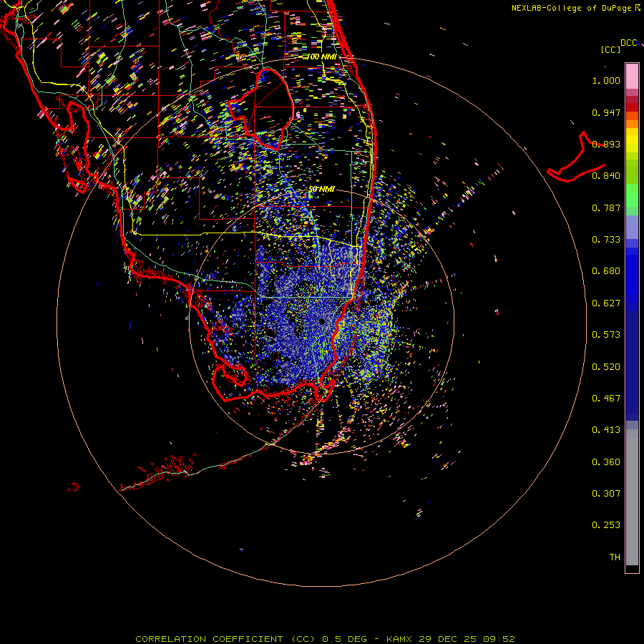644x644 pixels.
Task: Click the 1.000 scale value
Action: click(606, 80)
